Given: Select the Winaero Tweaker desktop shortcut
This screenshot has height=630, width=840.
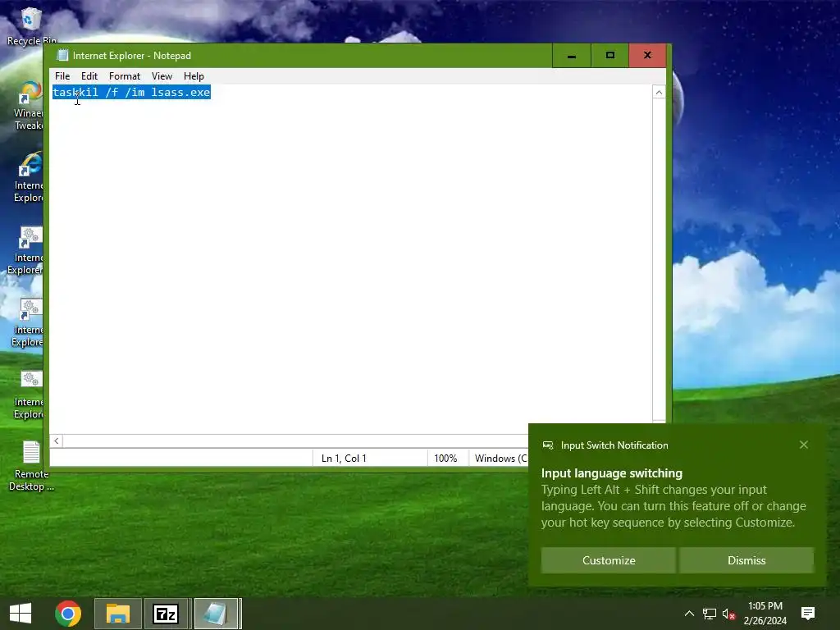Looking at the screenshot, I should 29,106.
